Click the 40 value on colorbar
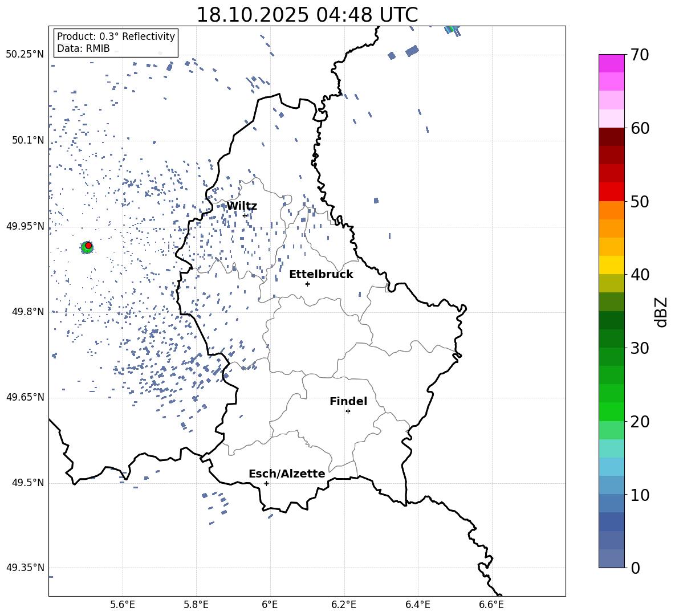The height and width of the screenshot is (616, 675). tap(640, 275)
